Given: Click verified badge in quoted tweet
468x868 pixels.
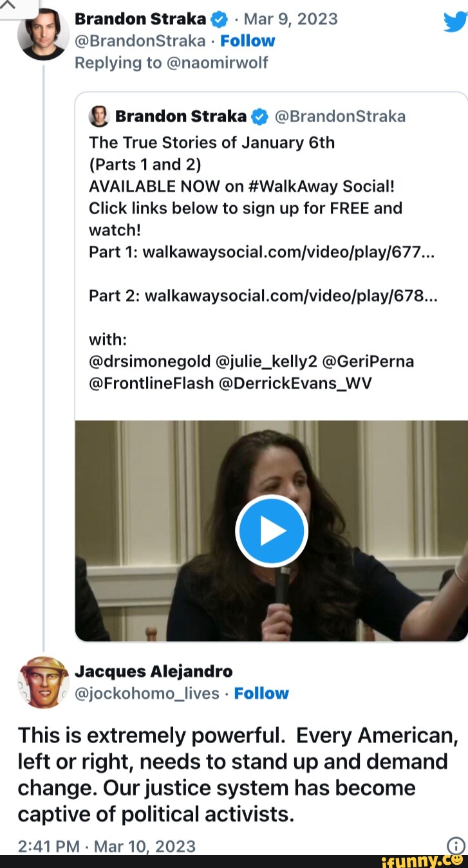Looking at the screenshot, I should (259, 116).
